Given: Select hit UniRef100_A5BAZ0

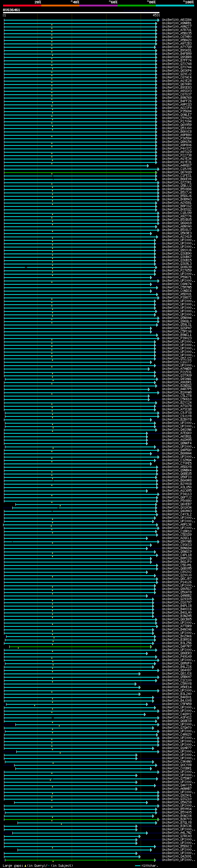Looking at the screenshot, I should (177, 40).
